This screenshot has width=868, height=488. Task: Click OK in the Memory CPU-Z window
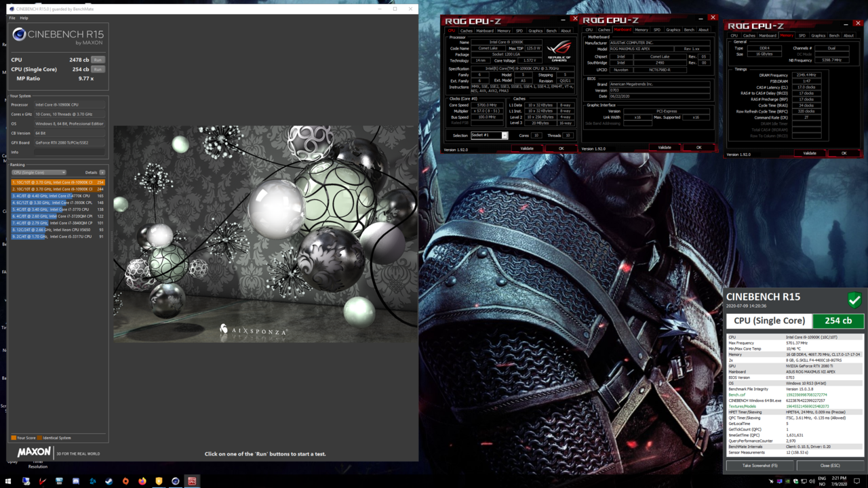pos(844,153)
